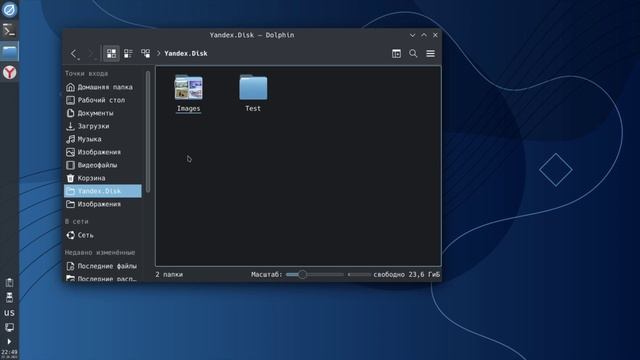Open Документы in Places
This screenshot has width=640, height=360.
(103, 113)
